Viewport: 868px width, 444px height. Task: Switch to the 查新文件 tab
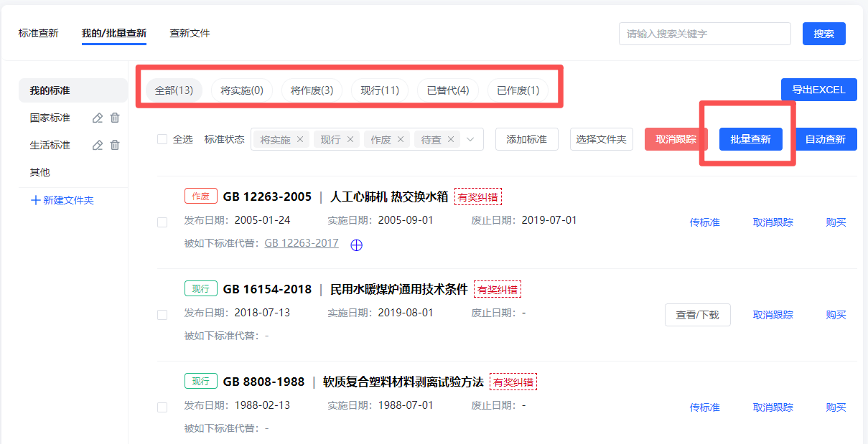[190, 33]
